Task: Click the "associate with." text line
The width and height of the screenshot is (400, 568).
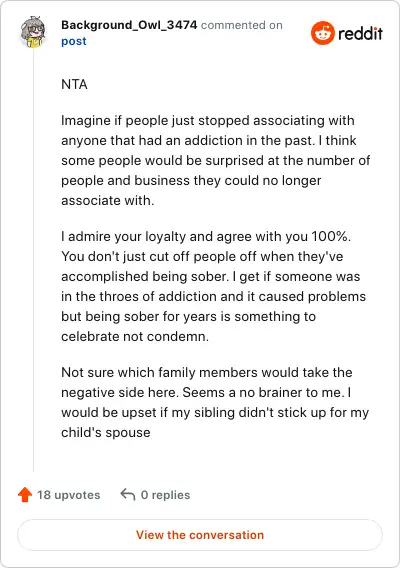Action: click(x=108, y=201)
